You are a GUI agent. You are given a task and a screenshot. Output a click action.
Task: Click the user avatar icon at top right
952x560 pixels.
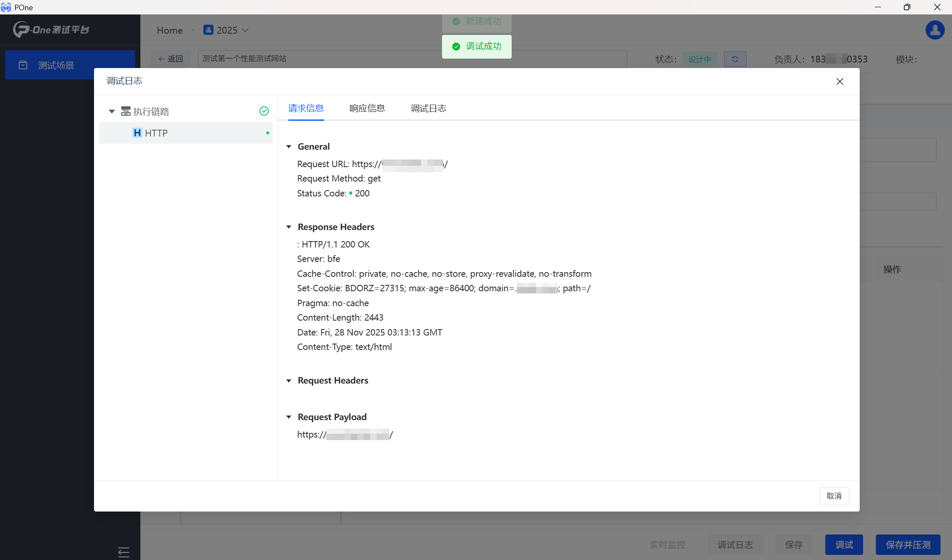[935, 30]
